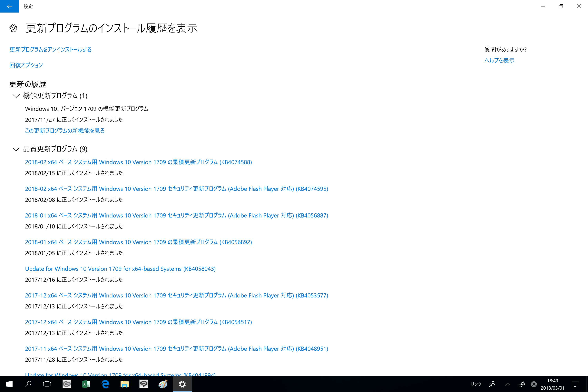The image size is (588, 392).
Task: Open the KB4048951 Flash Player update link
Action: 177,349
